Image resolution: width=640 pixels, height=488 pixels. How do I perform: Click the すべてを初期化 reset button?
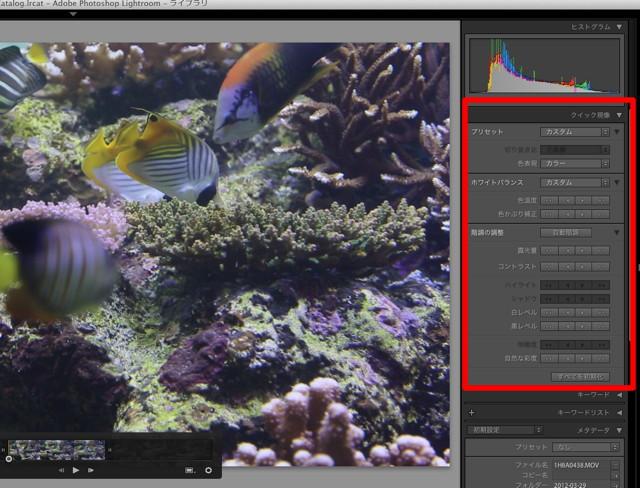[x=580, y=376]
